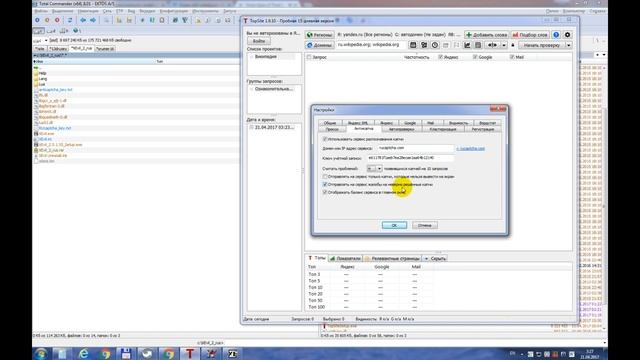Click the blue help question-mark icon
Image resolution: width=640 pixels, height=360 pixels.
556,35
